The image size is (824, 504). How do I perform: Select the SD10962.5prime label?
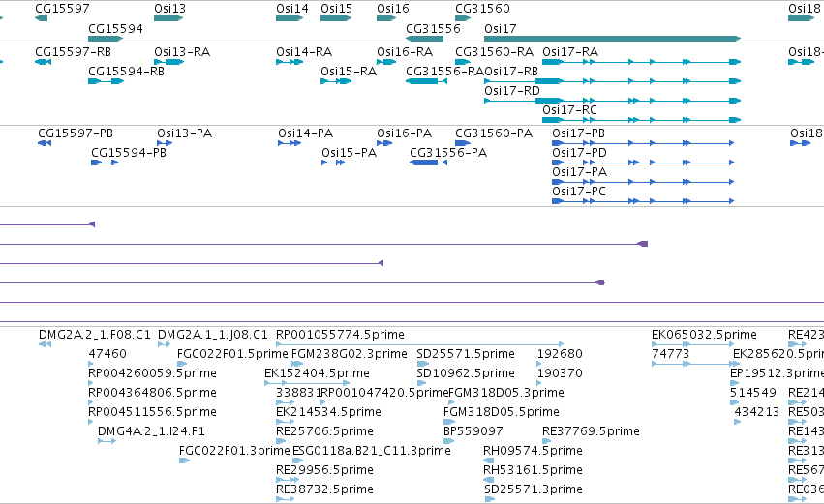(466, 373)
